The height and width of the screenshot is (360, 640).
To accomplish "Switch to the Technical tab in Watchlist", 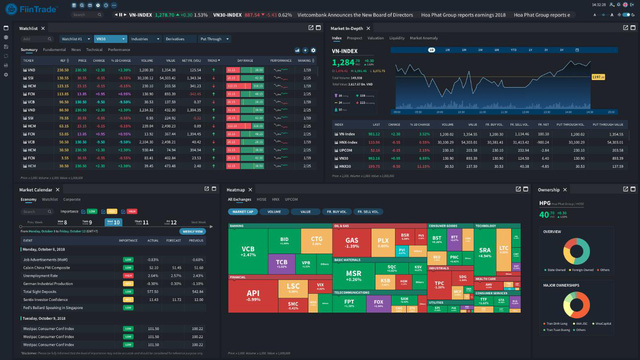I will 94,49.
